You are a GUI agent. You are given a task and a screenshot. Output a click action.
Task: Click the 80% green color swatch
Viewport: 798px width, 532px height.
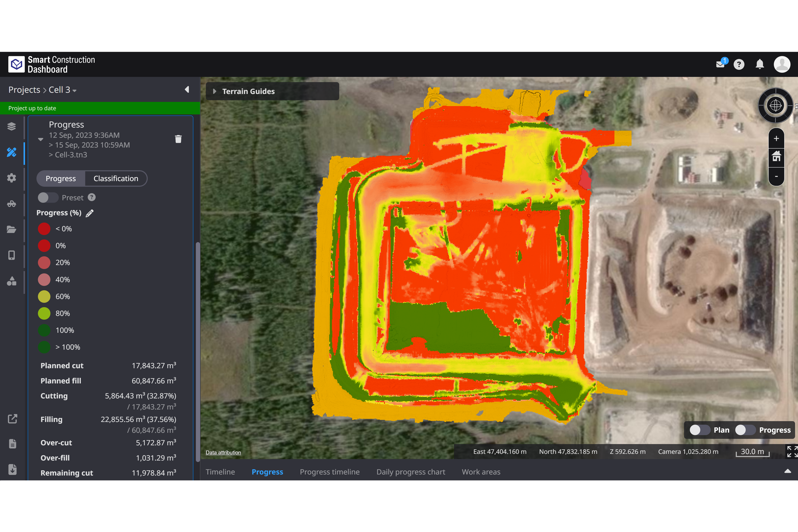(x=44, y=313)
